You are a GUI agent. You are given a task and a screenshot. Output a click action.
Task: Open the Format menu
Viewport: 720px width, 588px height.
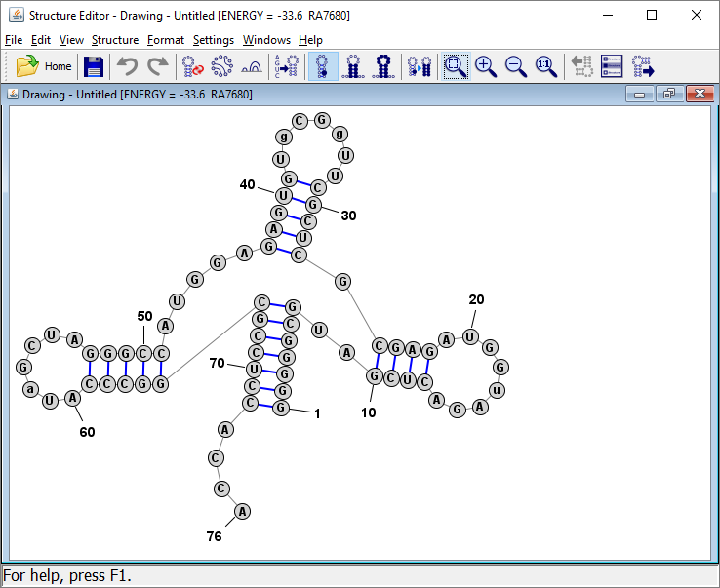click(165, 40)
